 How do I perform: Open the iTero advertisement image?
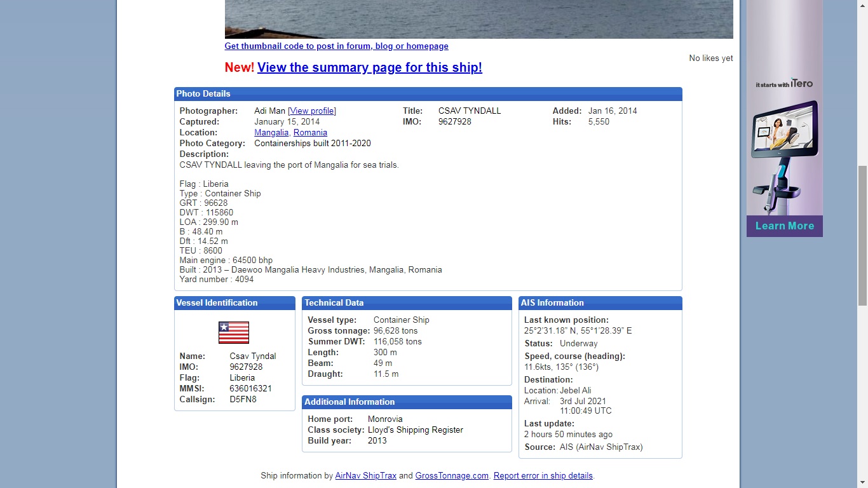(x=784, y=107)
